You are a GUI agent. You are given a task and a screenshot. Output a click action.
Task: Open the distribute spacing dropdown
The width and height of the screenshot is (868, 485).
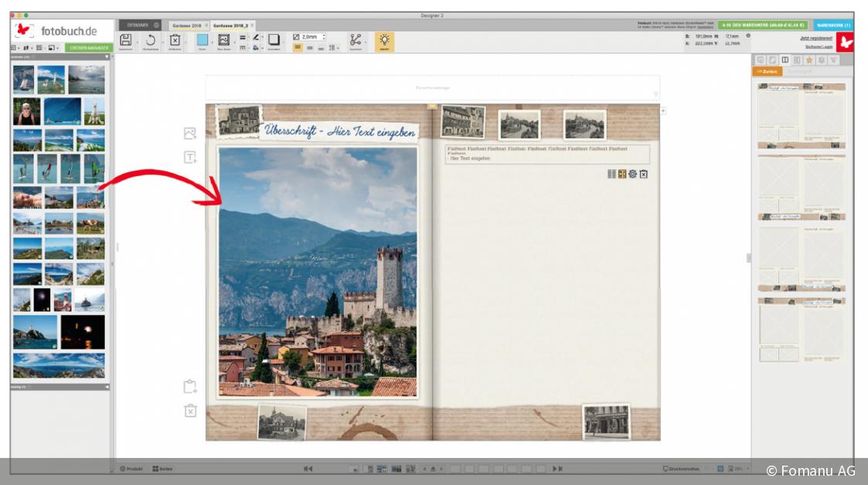tap(333, 48)
